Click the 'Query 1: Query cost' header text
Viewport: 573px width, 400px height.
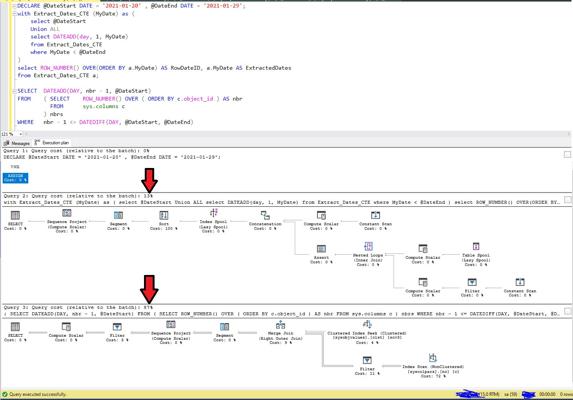tap(76, 151)
